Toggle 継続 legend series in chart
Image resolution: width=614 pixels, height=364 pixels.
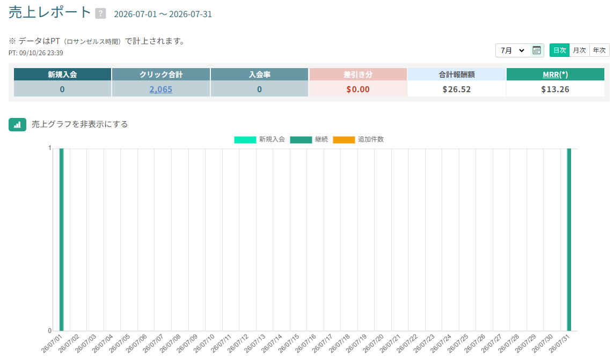click(309, 139)
